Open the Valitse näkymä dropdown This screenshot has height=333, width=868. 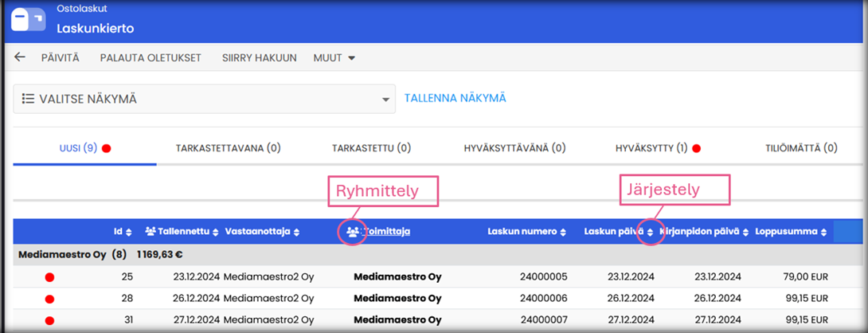pyautogui.click(x=204, y=99)
